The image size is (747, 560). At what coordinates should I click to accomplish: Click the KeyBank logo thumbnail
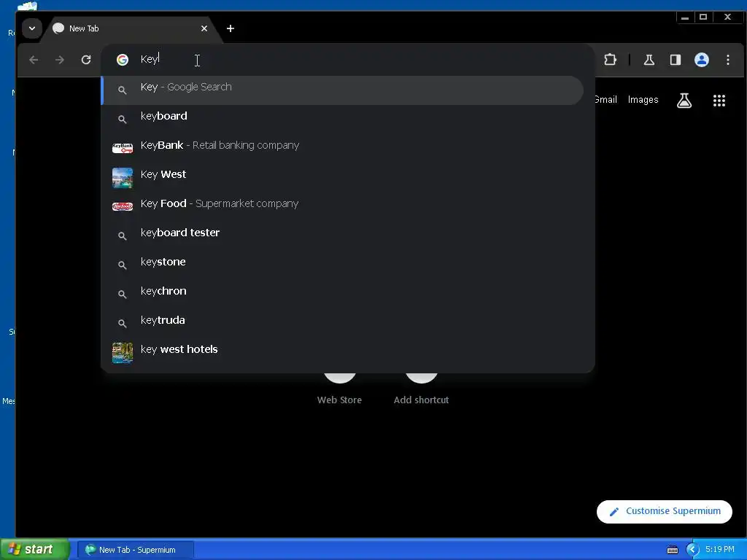tap(123, 148)
